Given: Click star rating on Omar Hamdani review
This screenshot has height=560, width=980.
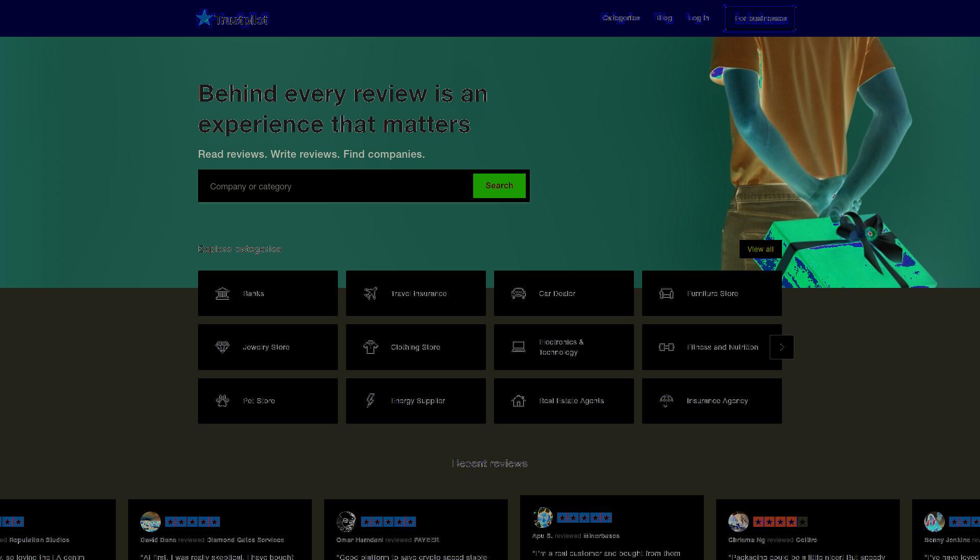Looking at the screenshot, I should coord(388,522).
